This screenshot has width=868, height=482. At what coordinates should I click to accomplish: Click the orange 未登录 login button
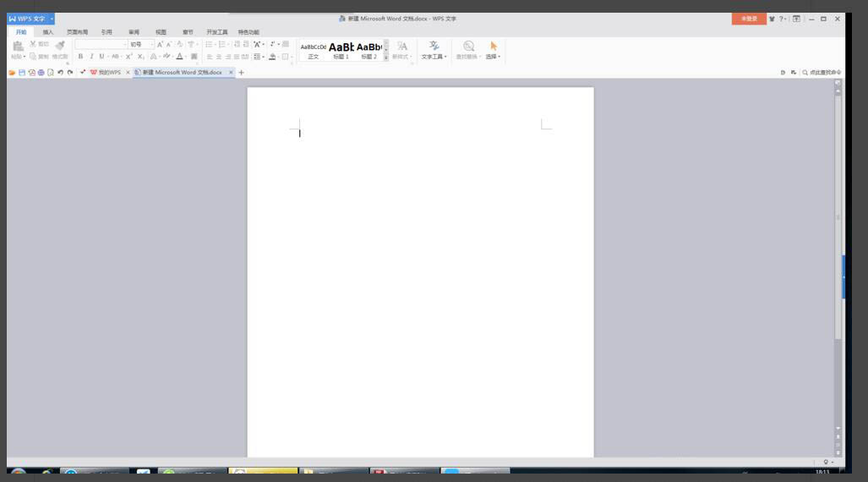click(749, 19)
